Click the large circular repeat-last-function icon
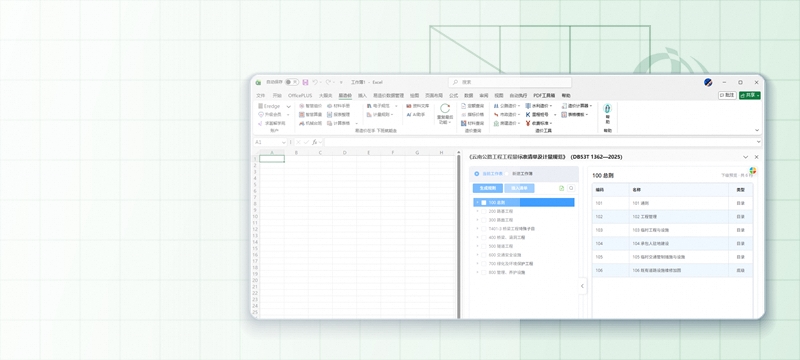This screenshot has height=360, width=800. (445, 108)
